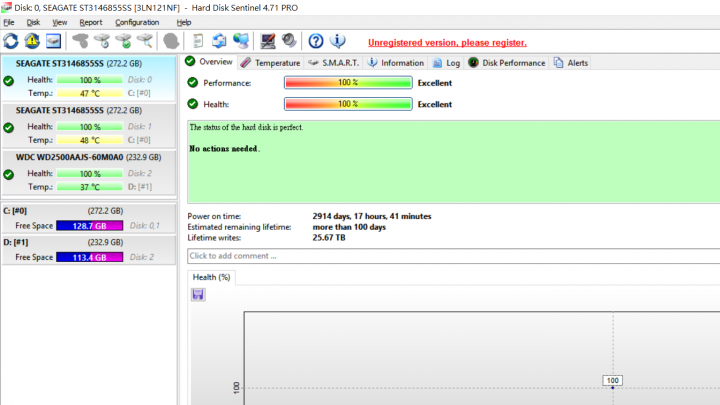This screenshot has width=720, height=405.
Task: Open the Configuration menu
Action: pos(137,22)
